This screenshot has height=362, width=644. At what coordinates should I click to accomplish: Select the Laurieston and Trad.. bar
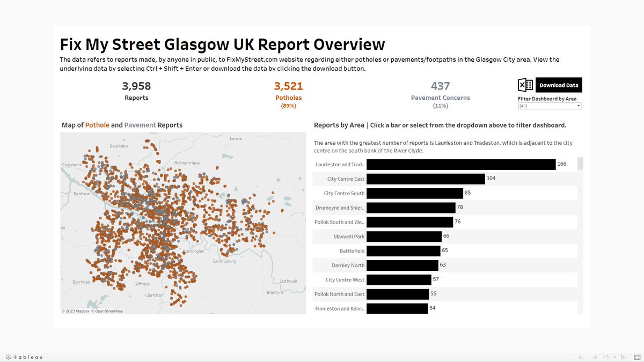(x=461, y=164)
